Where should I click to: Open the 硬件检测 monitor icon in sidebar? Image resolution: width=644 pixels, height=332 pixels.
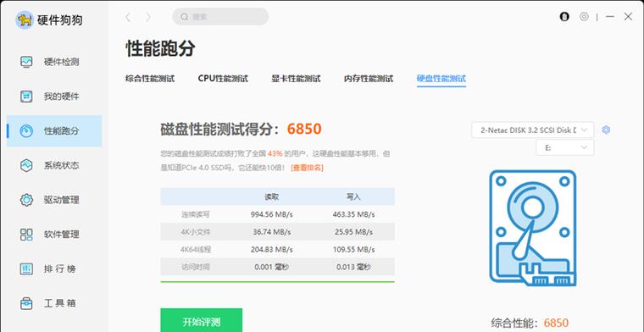[x=26, y=62]
